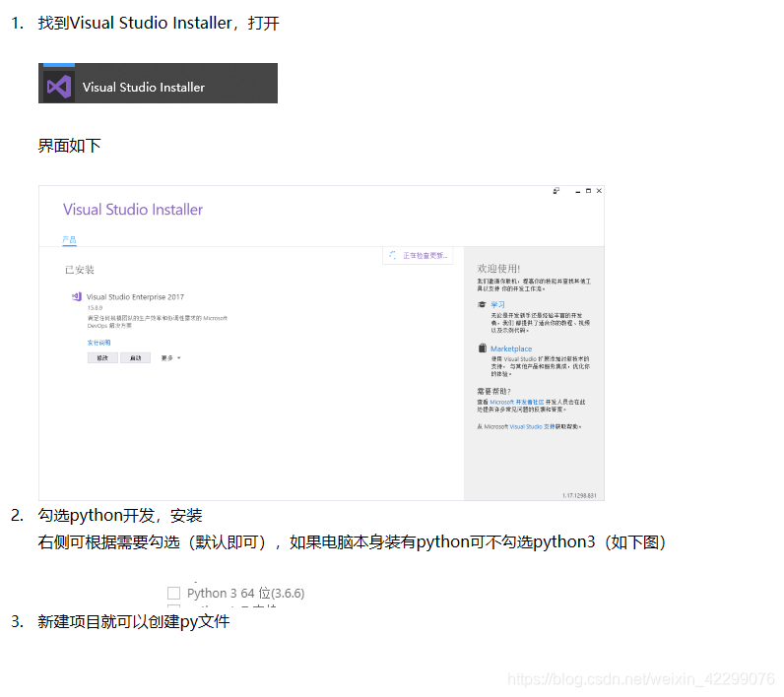Click the 需要帮助? heading

[x=494, y=391]
